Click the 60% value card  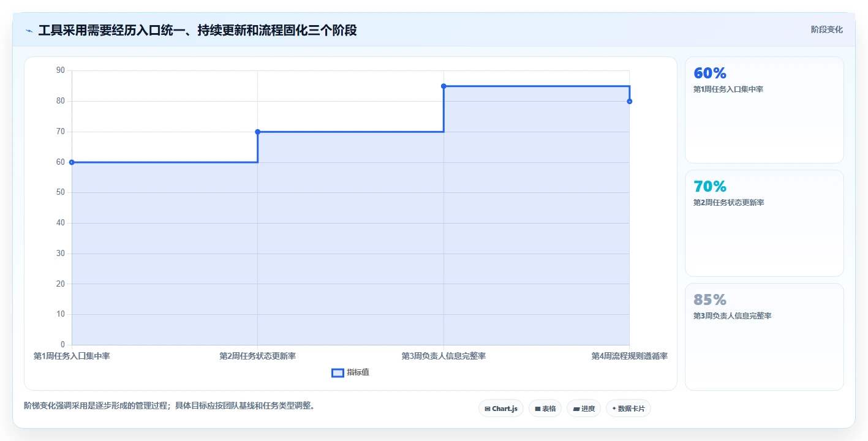coord(764,110)
